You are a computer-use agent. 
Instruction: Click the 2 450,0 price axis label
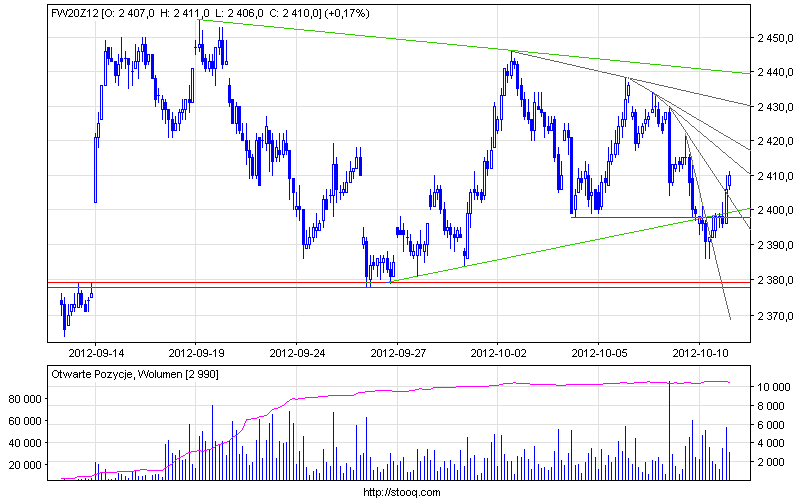coord(776,38)
